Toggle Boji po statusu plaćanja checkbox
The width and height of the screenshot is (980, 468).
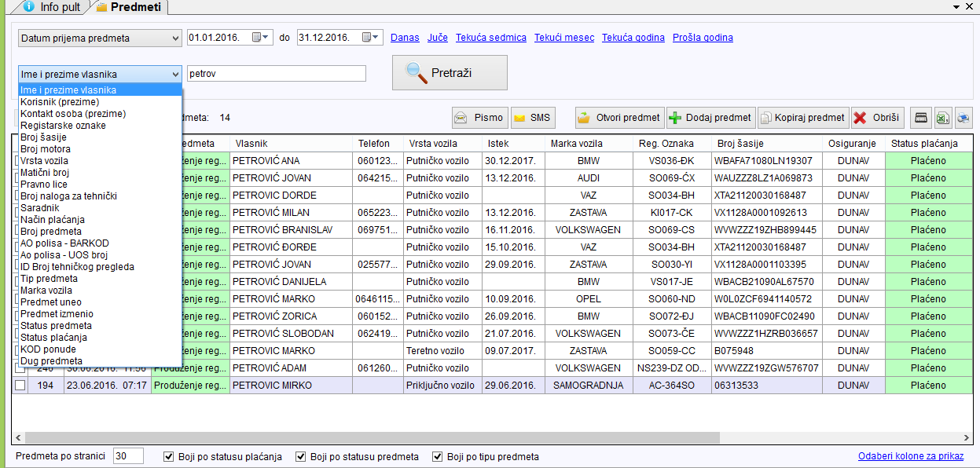point(168,456)
